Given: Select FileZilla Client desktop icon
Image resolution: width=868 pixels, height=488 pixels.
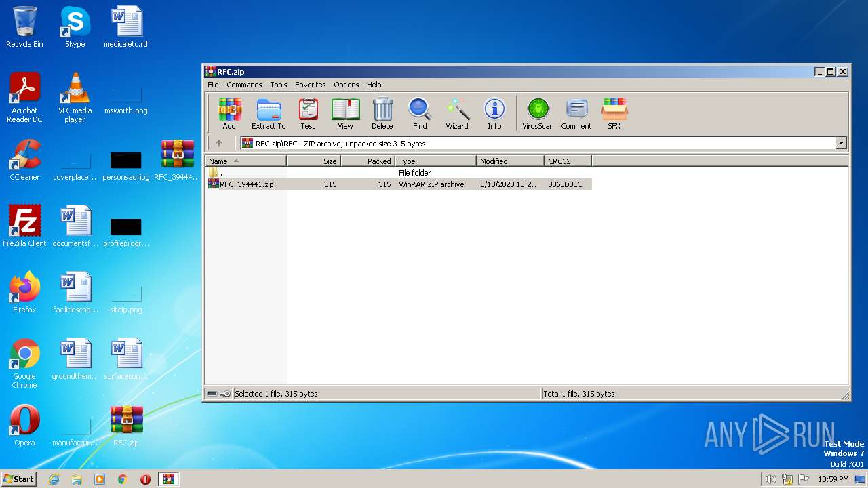Looking at the screenshot, I should click(x=24, y=226).
